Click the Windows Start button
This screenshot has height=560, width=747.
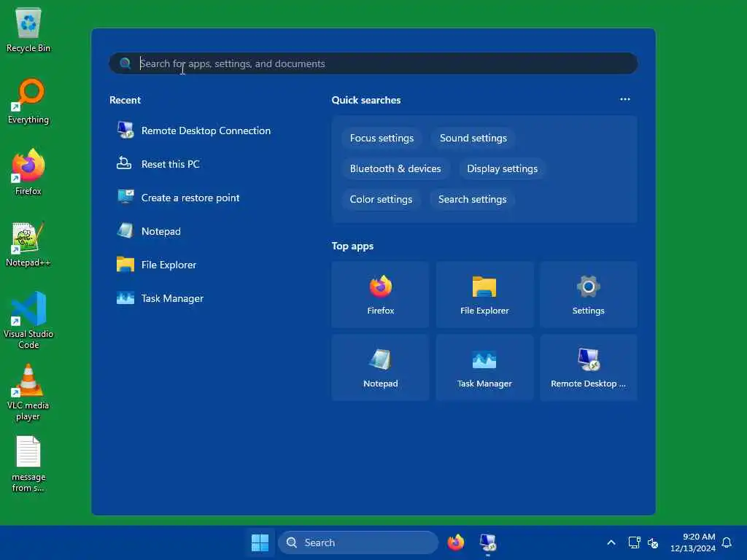(260, 542)
